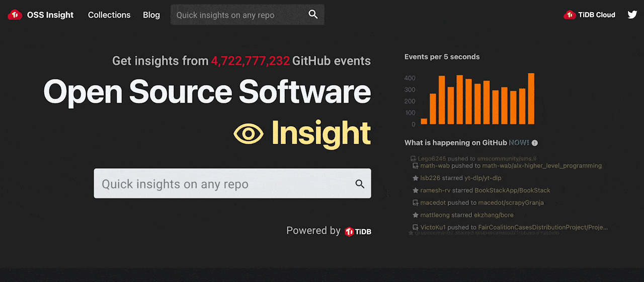
Task: Click the star icon before ramesh-rv
Action: pyautogui.click(x=416, y=190)
